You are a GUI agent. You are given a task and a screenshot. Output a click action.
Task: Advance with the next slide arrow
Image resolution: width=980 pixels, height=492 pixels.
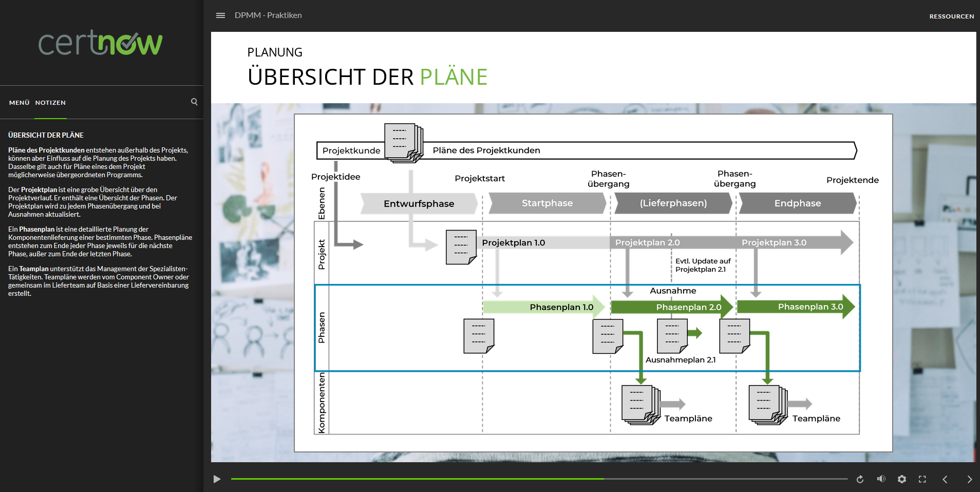(969, 479)
